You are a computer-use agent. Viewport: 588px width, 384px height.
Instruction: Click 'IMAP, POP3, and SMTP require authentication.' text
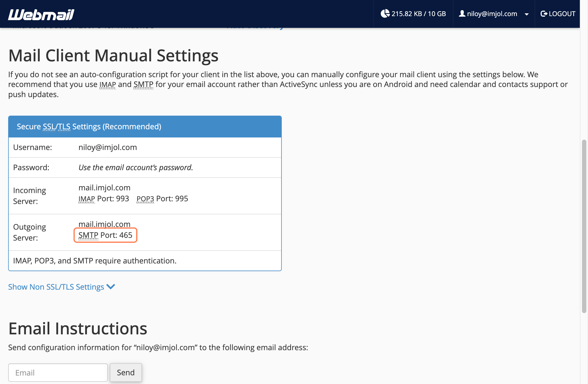coord(95,261)
